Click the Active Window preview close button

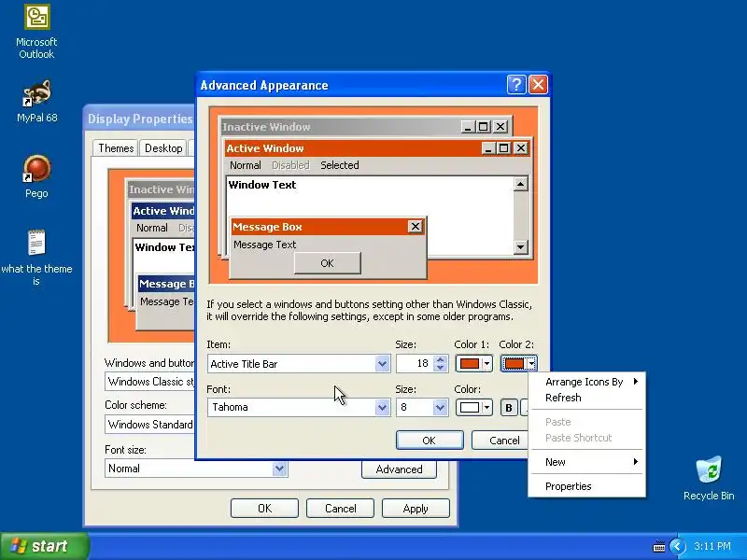(x=521, y=148)
